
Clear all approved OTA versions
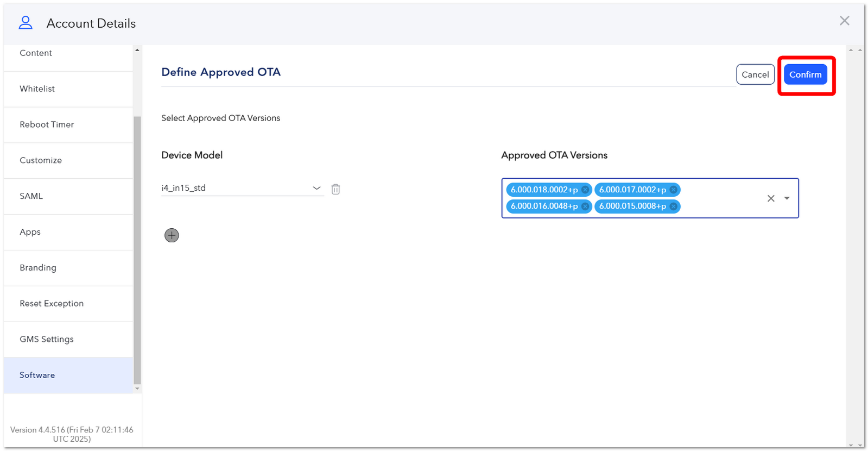(x=771, y=198)
